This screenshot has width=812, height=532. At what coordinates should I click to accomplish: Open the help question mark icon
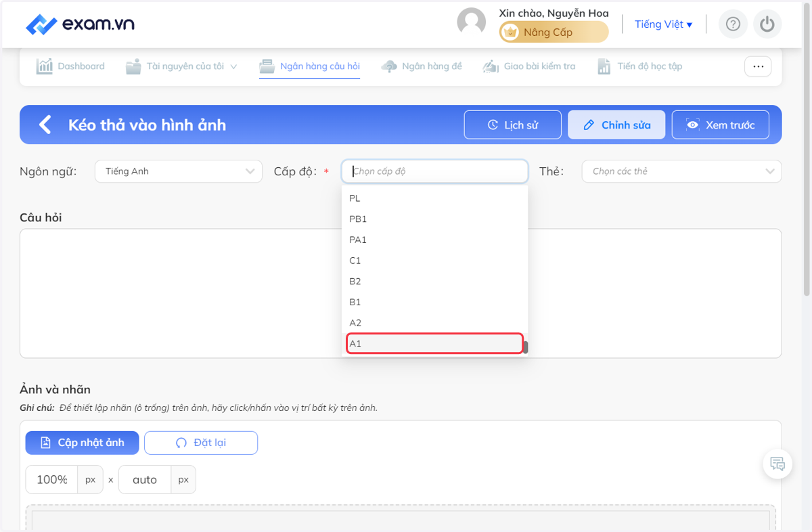(x=733, y=24)
